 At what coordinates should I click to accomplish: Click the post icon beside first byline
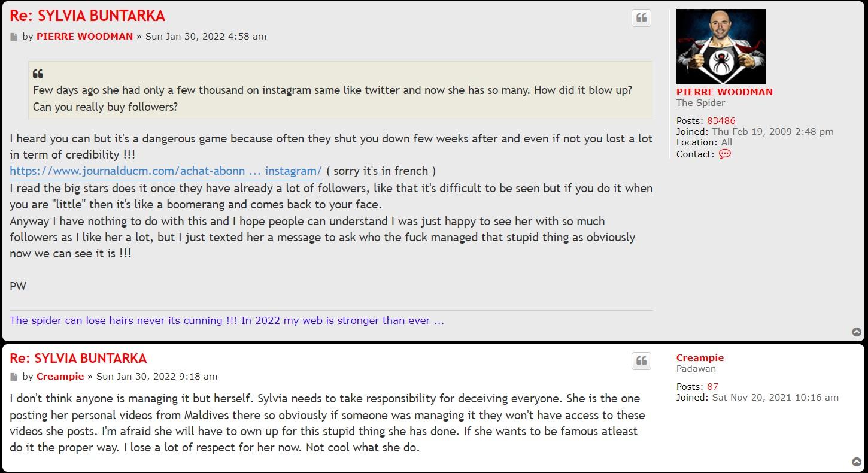(x=14, y=37)
